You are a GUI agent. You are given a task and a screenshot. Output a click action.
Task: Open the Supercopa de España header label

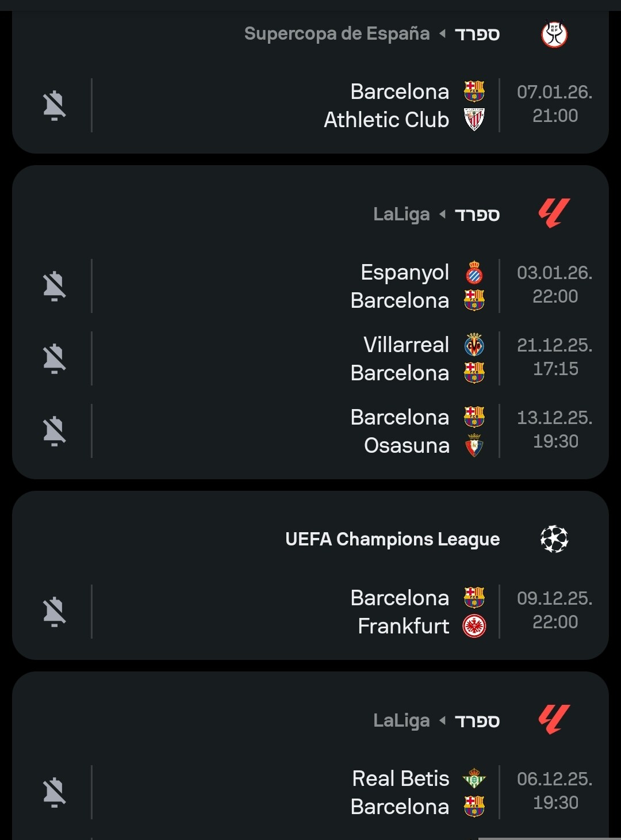pyautogui.click(x=337, y=34)
